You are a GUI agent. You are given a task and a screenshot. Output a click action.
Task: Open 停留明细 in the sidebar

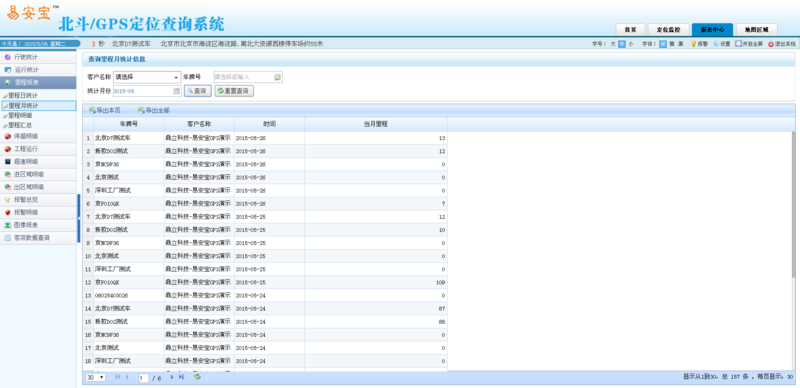(x=38, y=136)
